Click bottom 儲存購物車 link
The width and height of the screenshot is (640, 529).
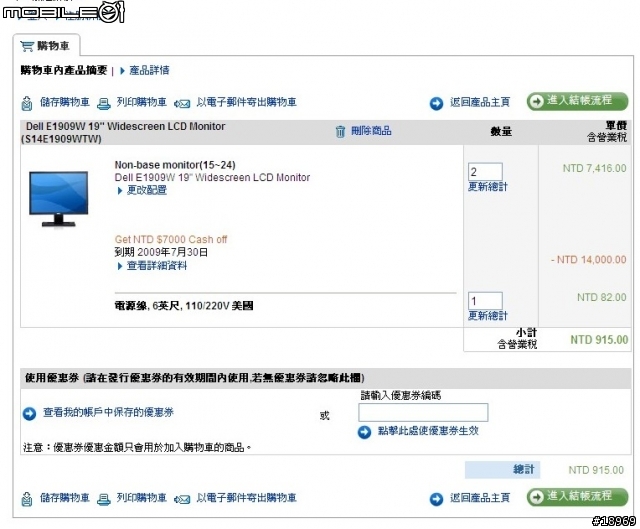pyautogui.click(x=64, y=498)
